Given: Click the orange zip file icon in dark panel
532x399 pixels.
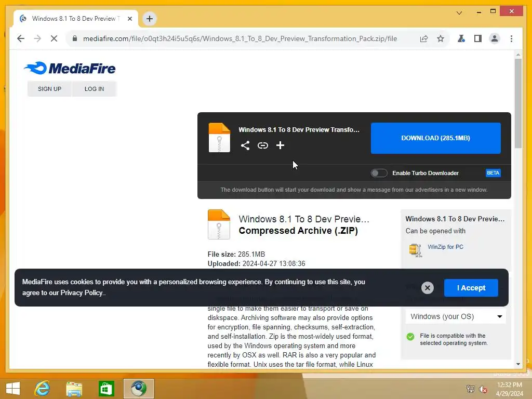Looking at the screenshot, I should click(219, 137).
